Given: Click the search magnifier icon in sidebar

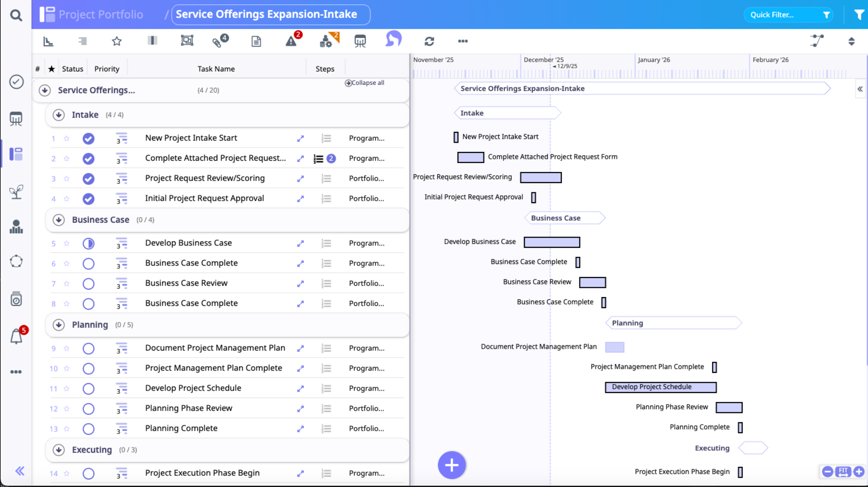Looking at the screenshot, I should [x=16, y=15].
